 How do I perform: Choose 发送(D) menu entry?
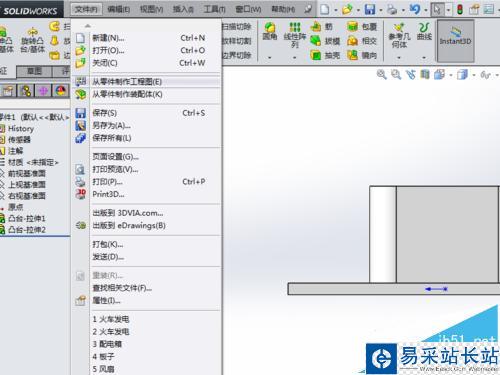(147, 257)
